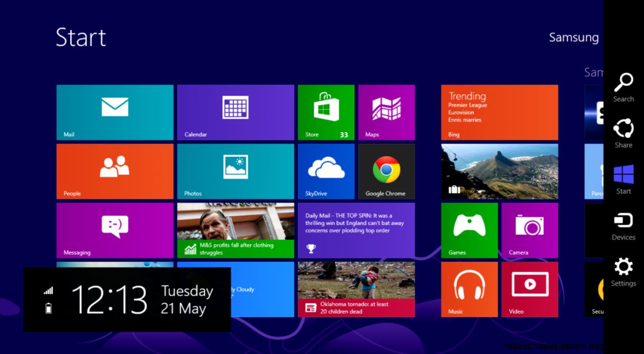Open the Mail tile
The image size is (644, 354).
pos(115,112)
